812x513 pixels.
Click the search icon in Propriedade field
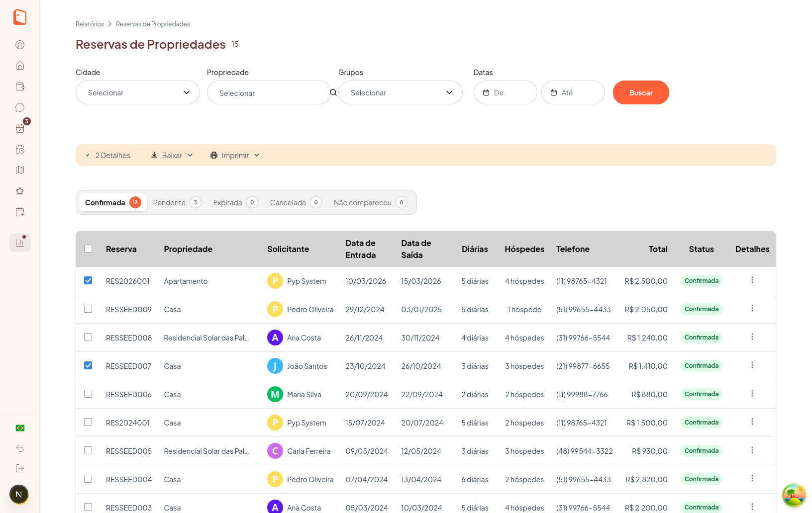[333, 92]
